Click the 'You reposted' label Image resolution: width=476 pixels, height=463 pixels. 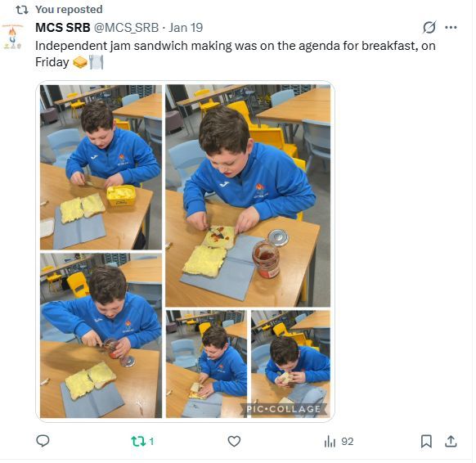69,10
